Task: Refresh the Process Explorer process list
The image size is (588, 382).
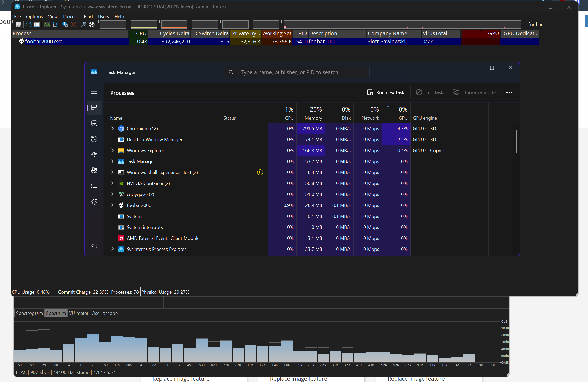Action: pos(28,25)
